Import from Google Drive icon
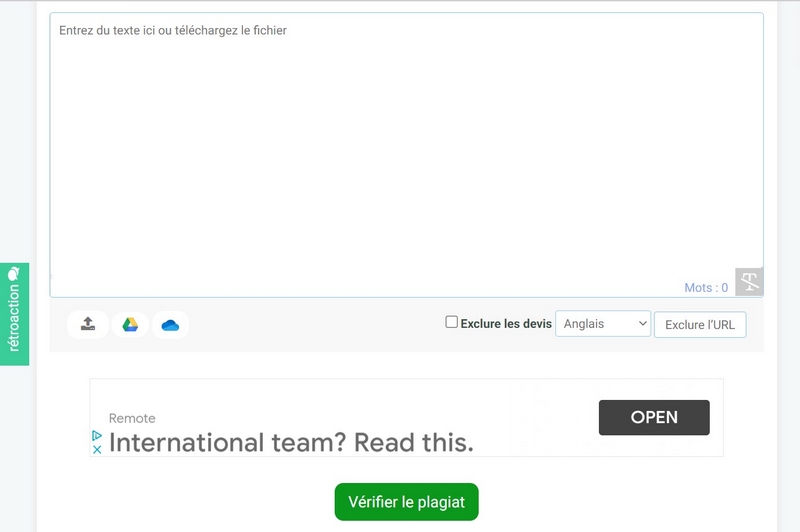 [x=130, y=324]
